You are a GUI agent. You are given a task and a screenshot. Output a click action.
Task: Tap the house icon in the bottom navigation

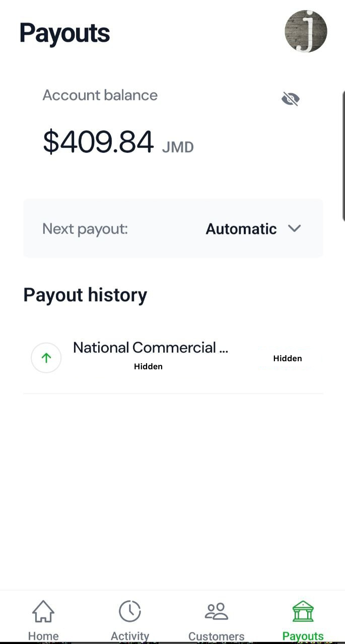[43, 611]
